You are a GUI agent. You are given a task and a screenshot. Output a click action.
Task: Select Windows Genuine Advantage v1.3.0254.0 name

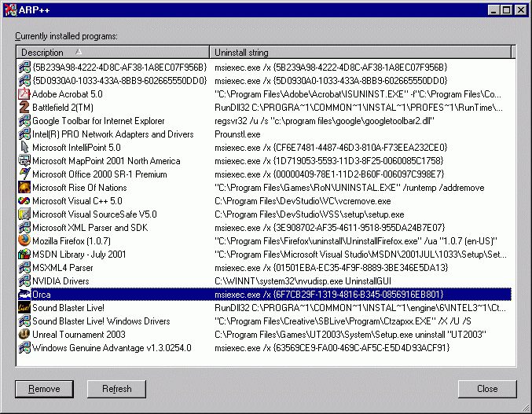click(x=112, y=348)
